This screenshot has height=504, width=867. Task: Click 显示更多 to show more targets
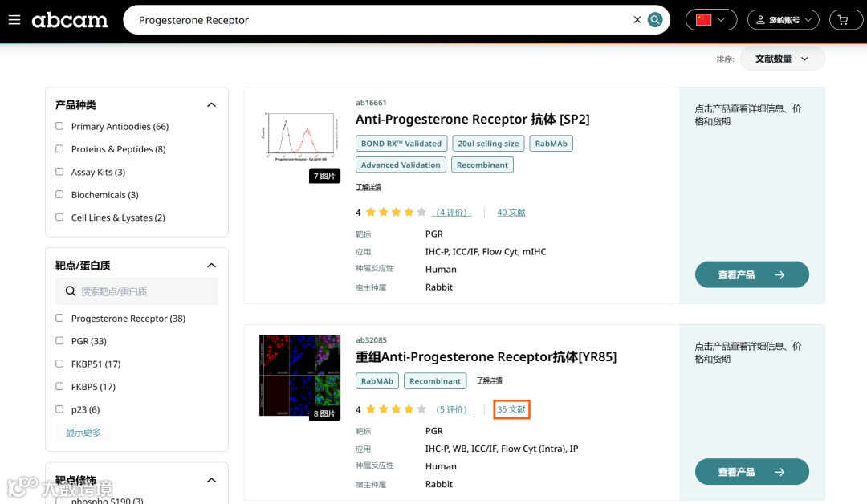click(x=83, y=432)
